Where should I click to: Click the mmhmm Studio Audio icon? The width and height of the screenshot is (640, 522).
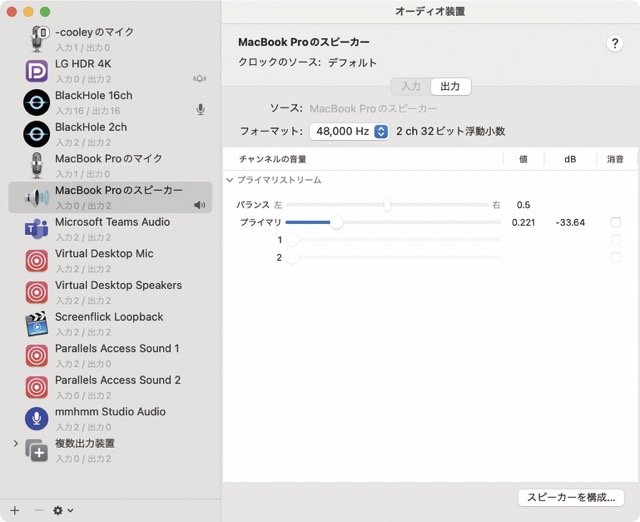(x=37, y=418)
